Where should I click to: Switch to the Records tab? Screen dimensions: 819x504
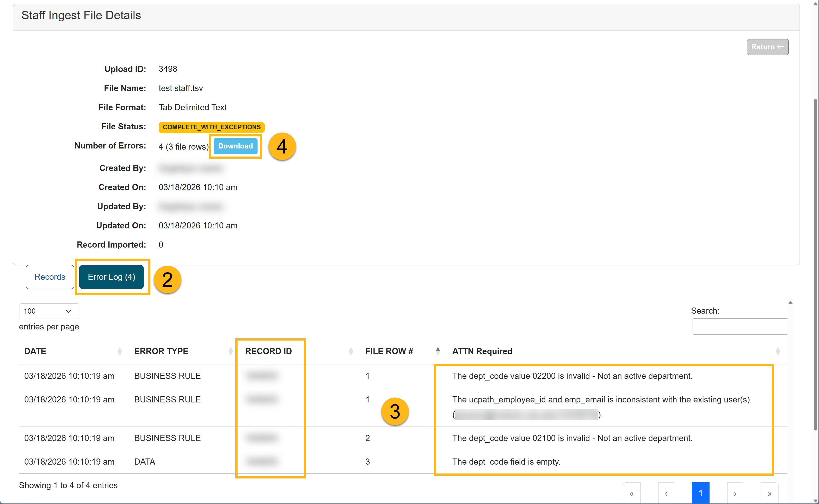(49, 277)
